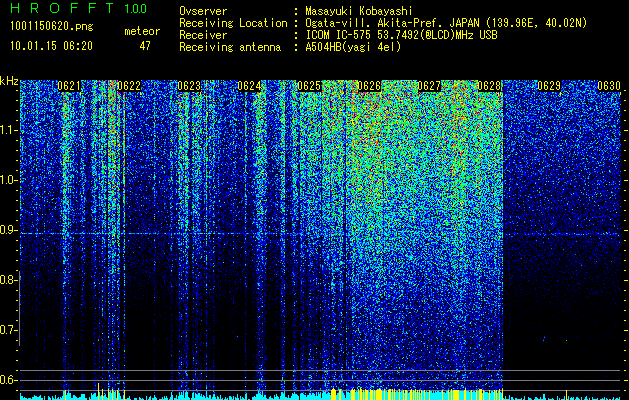Click the meteor count value 47
Screen dimensions: 629x400
[x=145, y=46]
